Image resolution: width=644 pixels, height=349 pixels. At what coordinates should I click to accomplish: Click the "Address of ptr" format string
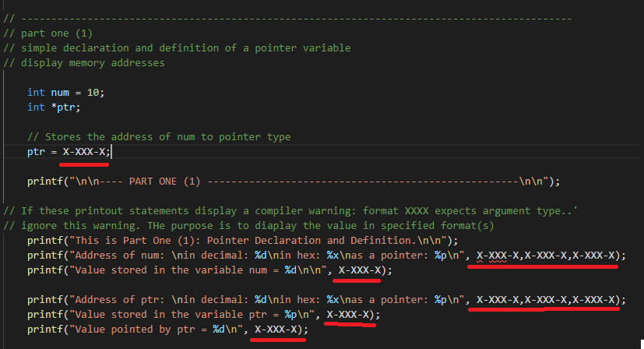tap(266, 300)
